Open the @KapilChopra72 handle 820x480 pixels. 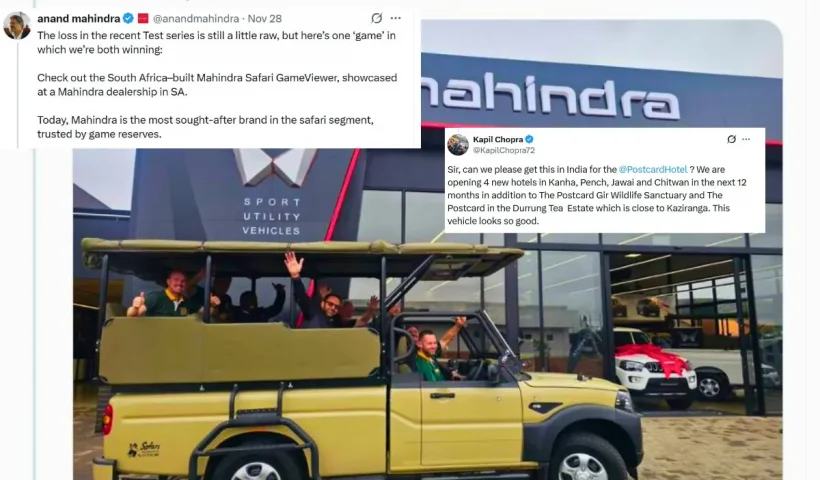click(504, 150)
